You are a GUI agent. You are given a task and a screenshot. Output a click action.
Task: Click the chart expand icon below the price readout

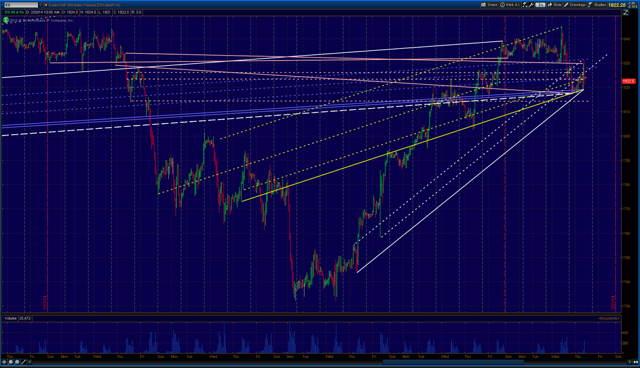pyautogui.click(x=625, y=12)
